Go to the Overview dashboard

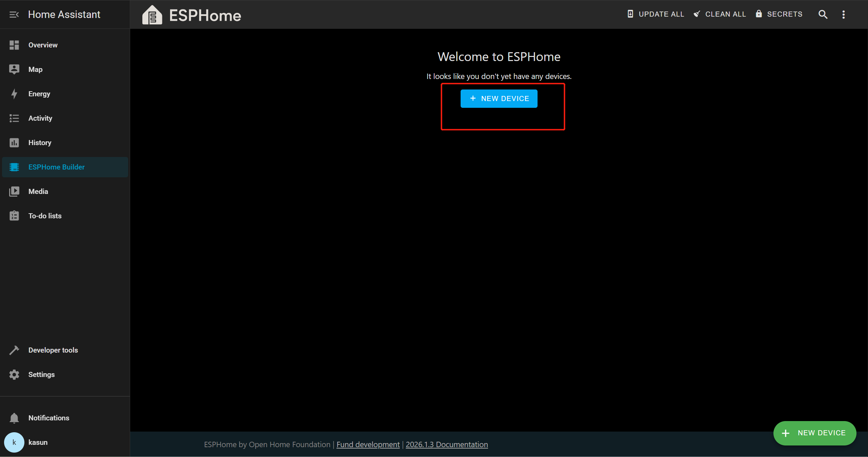pyautogui.click(x=43, y=45)
